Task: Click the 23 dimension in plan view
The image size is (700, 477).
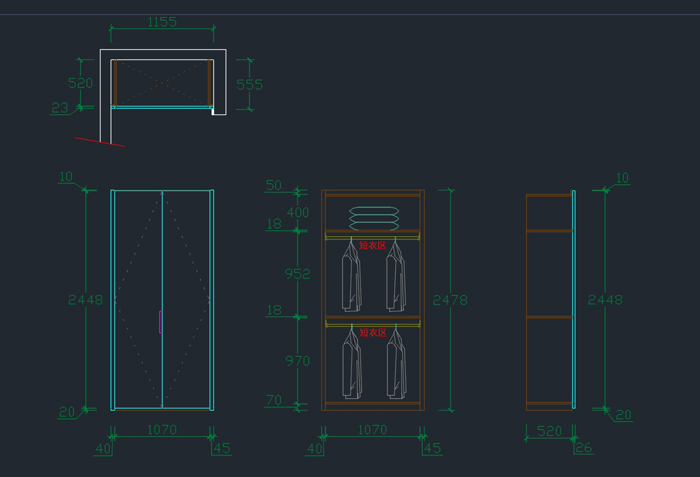Action: (60, 108)
